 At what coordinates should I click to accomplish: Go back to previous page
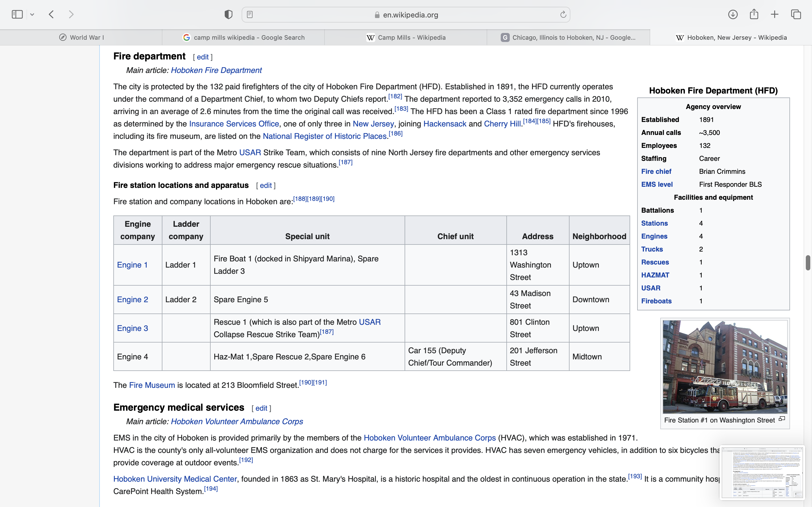point(51,14)
